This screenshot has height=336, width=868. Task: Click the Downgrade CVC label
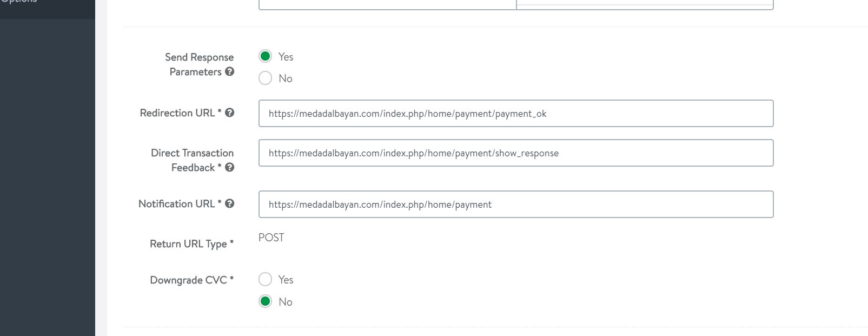pyautogui.click(x=188, y=280)
